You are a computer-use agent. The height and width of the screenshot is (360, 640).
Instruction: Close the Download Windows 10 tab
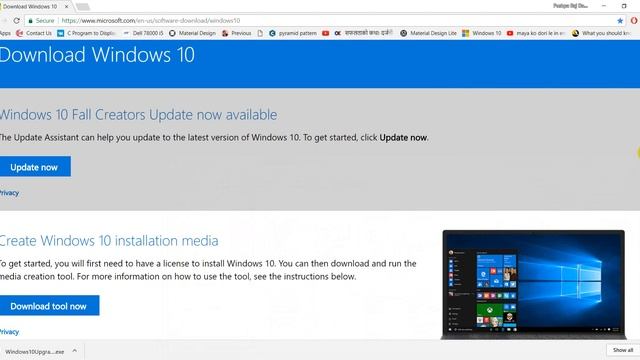point(67,7)
